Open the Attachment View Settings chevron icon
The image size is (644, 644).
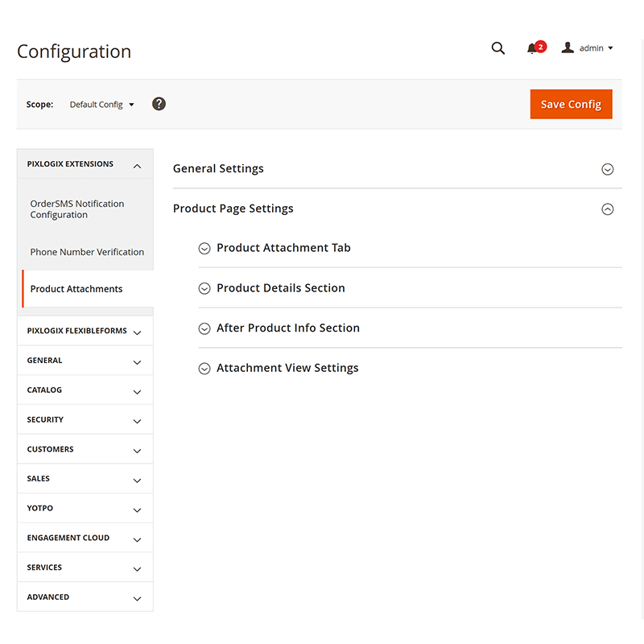(204, 368)
